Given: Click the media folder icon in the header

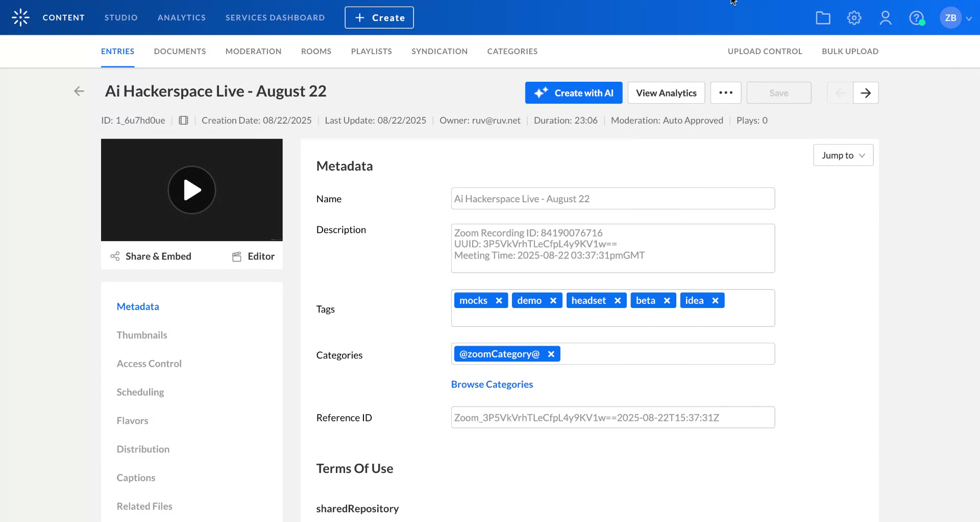Looking at the screenshot, I should coord(823,17).
